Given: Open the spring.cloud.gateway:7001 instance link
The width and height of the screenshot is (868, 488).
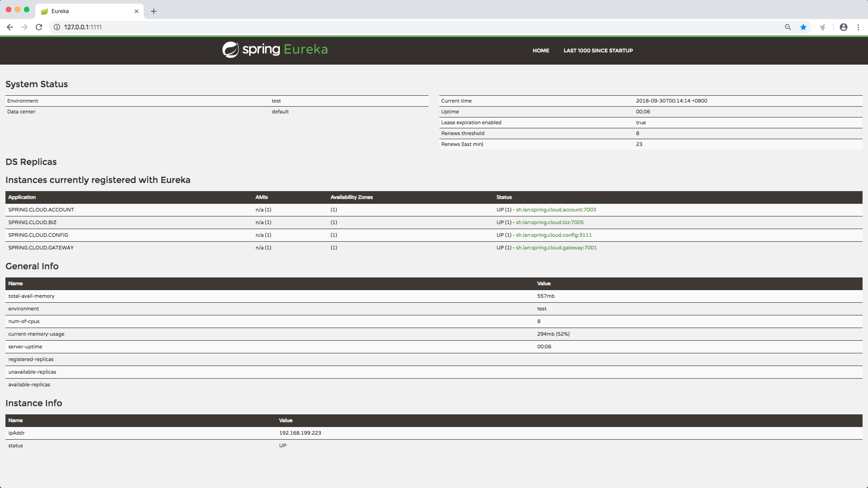Looking at the screenshot, I should tap(556, 248).
